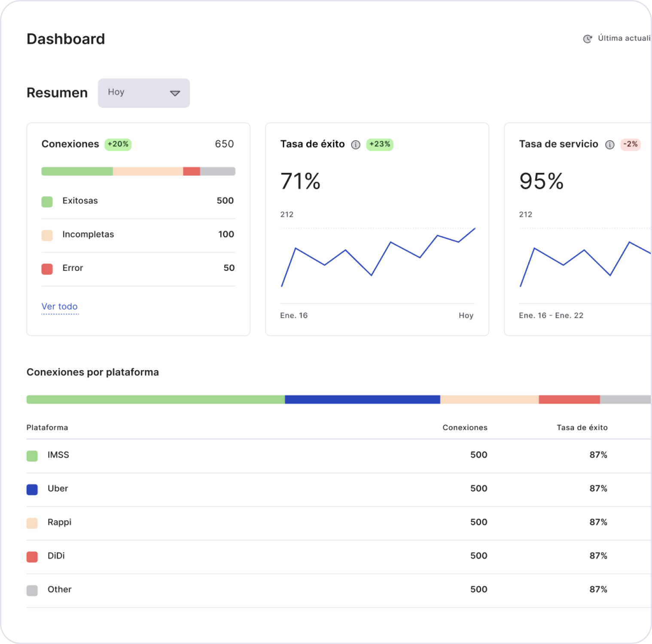Click the 500 value in the Exitosas row

click(225, 200)
